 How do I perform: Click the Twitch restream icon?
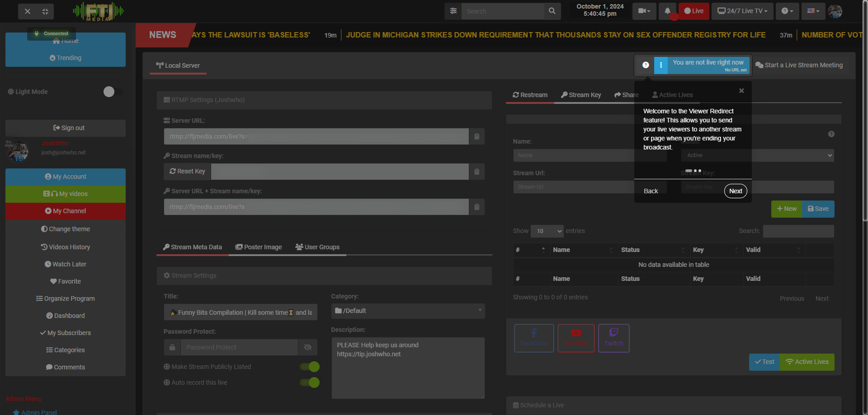(x=613, y=338)
